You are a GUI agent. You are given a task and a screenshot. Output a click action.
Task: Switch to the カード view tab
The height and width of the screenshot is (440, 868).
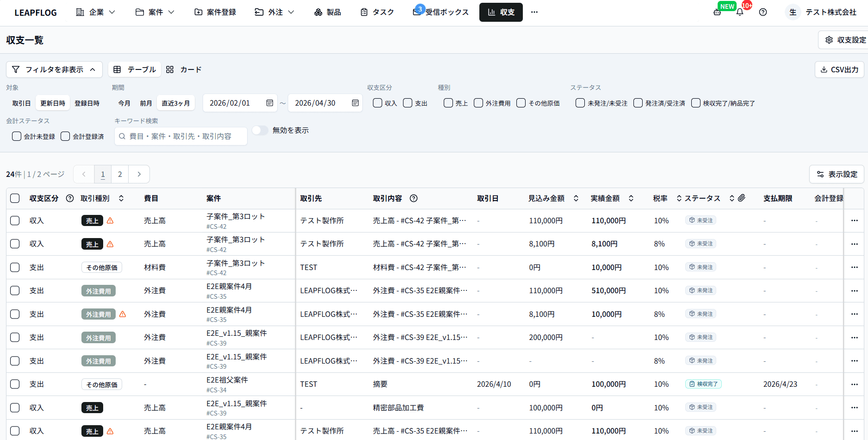(x=184, y=69)
